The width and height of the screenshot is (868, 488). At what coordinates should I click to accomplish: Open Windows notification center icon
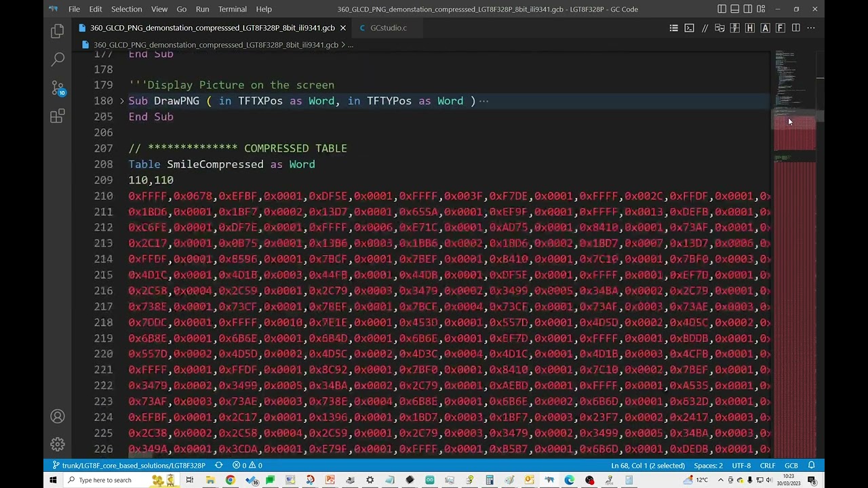pyautogui.click(x=811, y=480)
